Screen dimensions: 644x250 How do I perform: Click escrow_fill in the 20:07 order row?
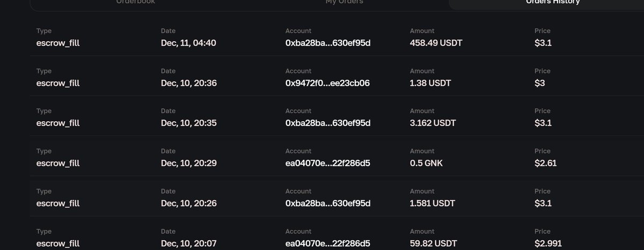coord(58,244)
